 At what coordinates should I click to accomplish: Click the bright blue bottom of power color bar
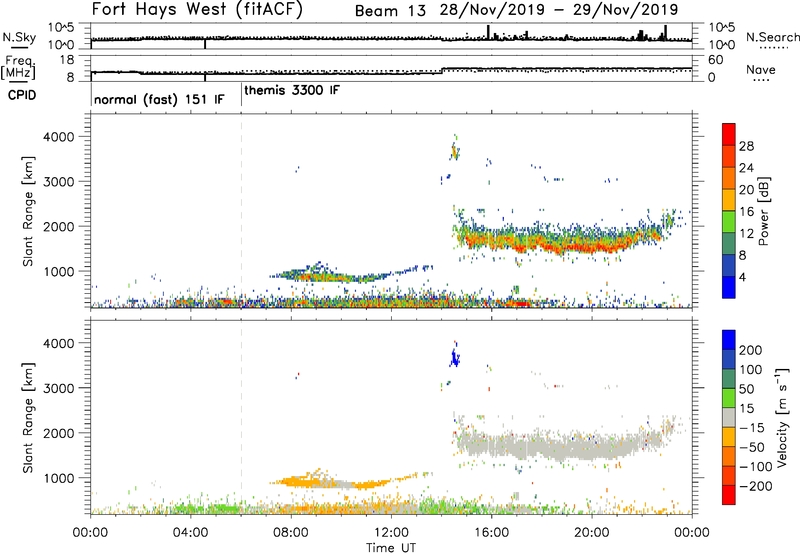(x=729, y=288)
